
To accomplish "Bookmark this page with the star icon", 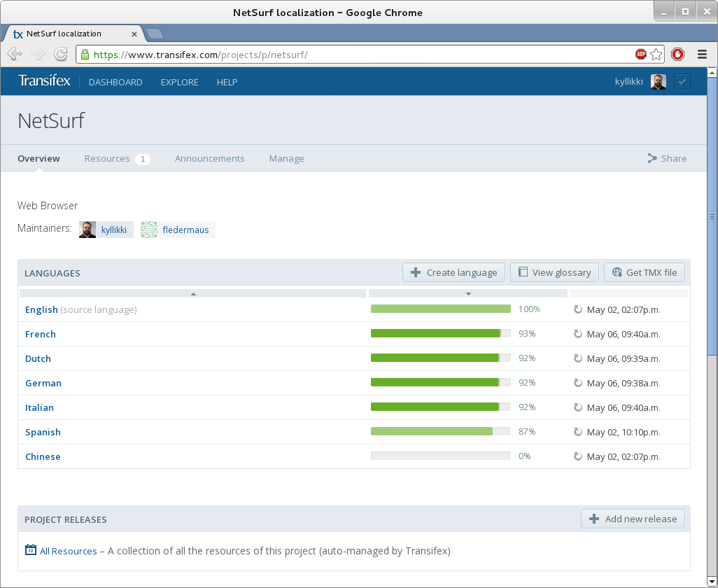I will point(656,55).
